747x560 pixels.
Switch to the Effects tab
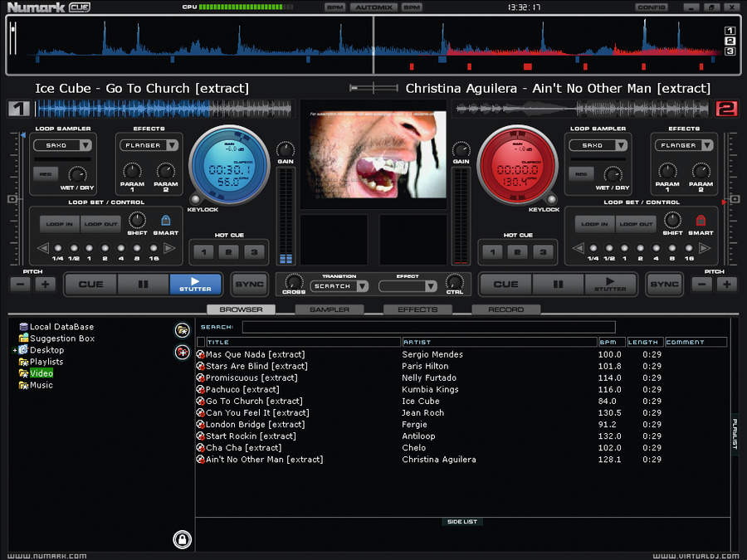(417, 309)
